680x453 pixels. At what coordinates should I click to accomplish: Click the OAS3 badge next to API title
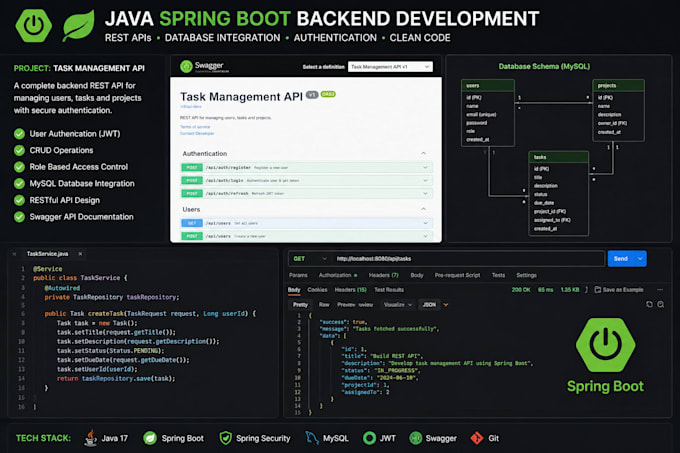pos(328,94)
